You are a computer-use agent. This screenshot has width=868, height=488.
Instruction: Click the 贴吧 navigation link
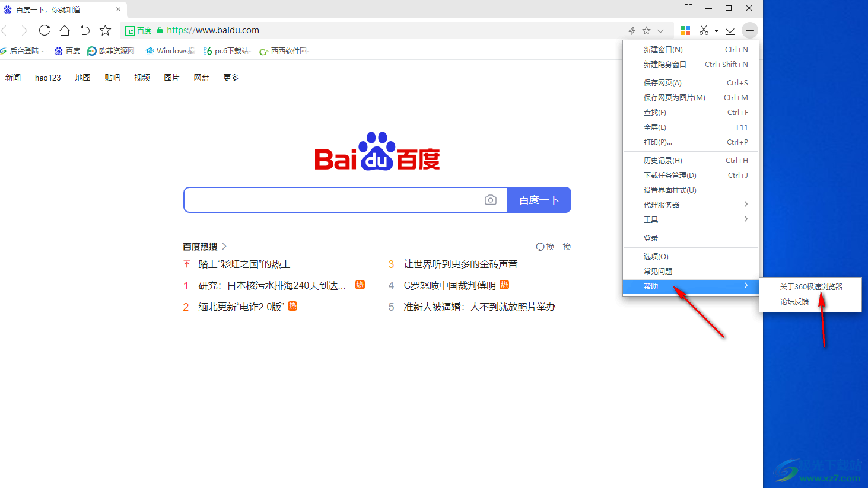coord(112,78)
